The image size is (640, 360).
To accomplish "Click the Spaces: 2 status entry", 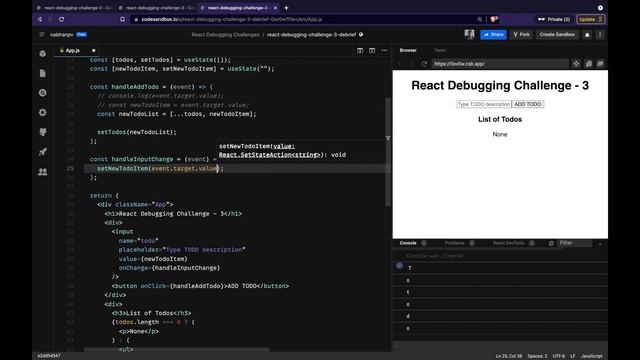I will [x=537, y=356].
